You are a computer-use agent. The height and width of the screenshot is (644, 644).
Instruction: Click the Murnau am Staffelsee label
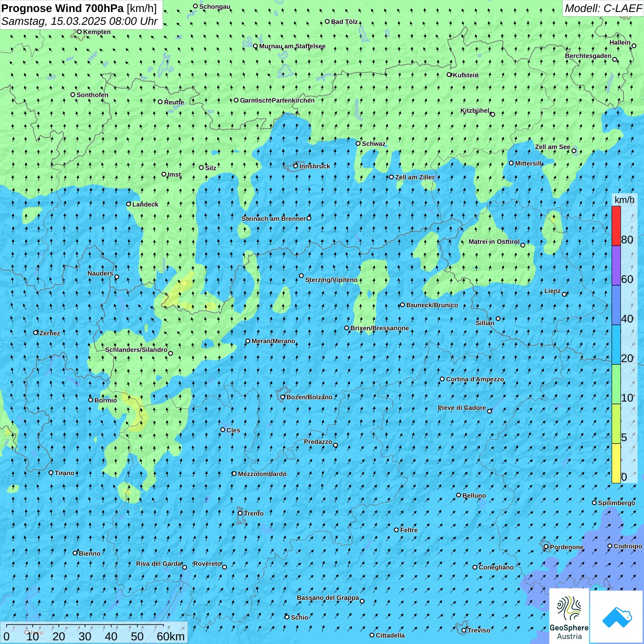pyautogui.click(x=292, y=46)
